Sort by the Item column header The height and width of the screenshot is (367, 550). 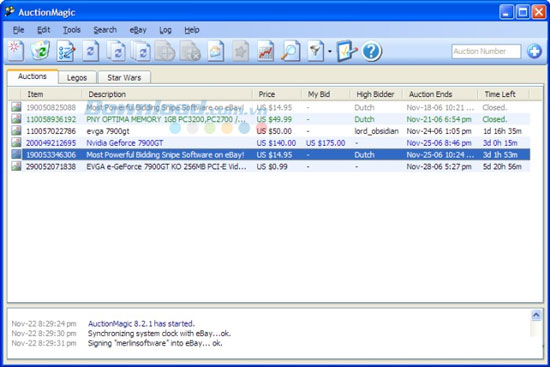[51, 94]
